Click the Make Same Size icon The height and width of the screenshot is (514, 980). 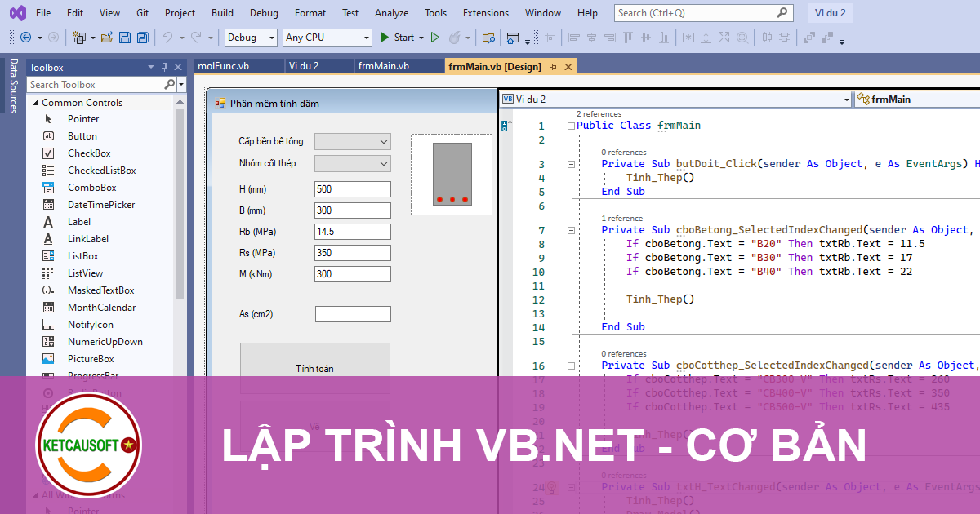point(724,38)
